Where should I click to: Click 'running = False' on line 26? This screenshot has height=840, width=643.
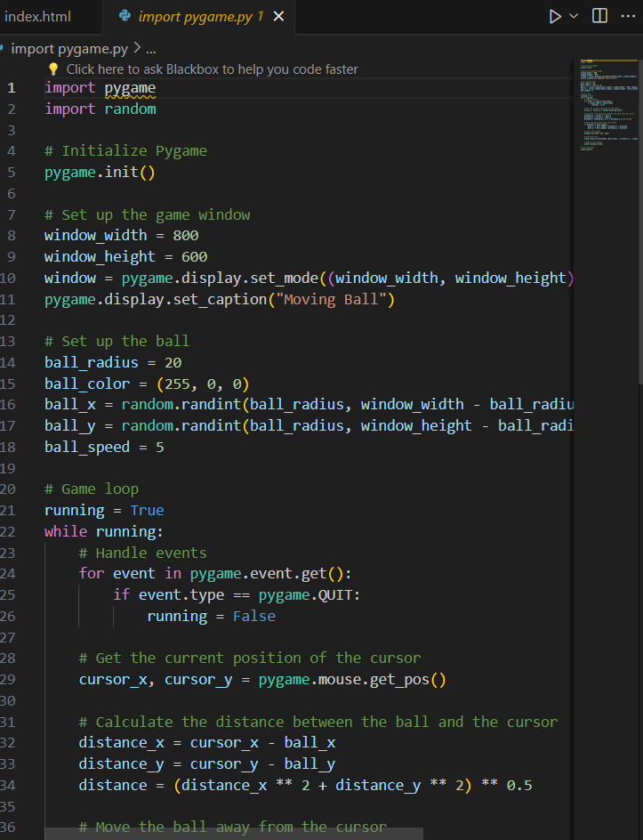pyautogui.click(x=211, y=616)
